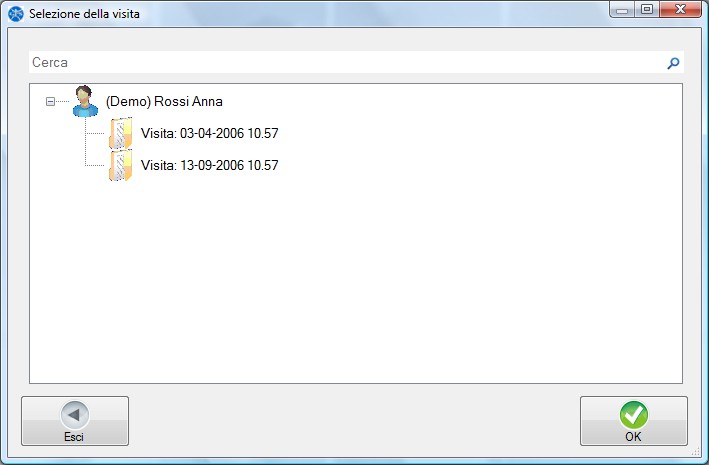The height and width of the screenshot is (465, 709).
Task: Exit the dialog with the Esci label
Action: (x=74, y=436)
